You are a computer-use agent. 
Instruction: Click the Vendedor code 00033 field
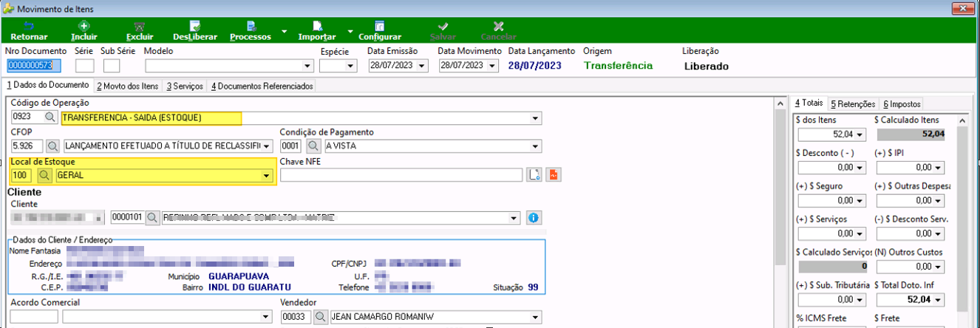(x=297, y=316)
